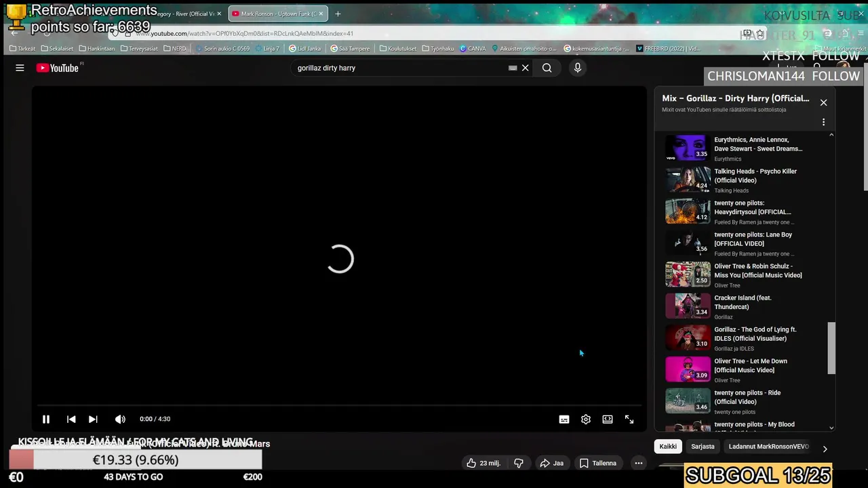Go to YouTube home via logo
This screenshot has width=868, height=488.
coord(58,68)
